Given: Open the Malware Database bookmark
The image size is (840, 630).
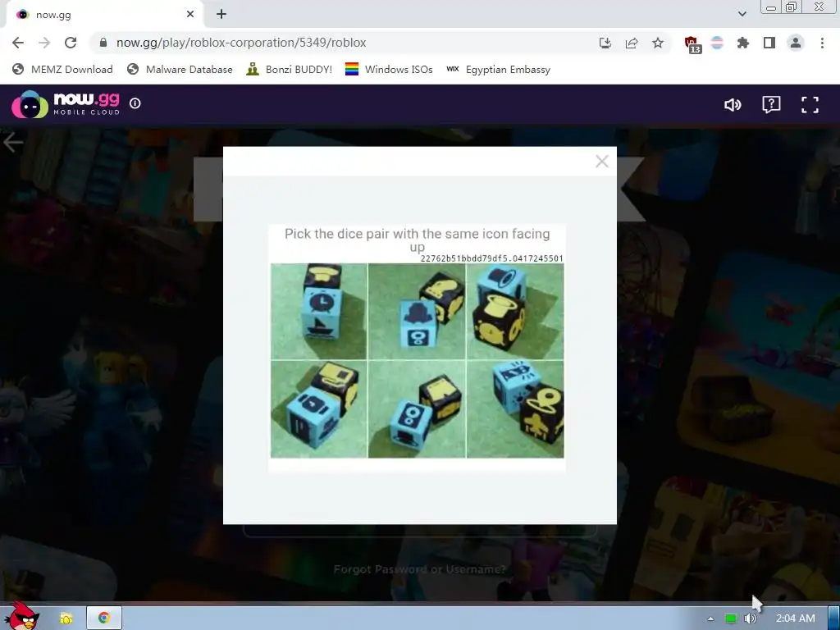Looking at the screenshot, I should 180,69.
